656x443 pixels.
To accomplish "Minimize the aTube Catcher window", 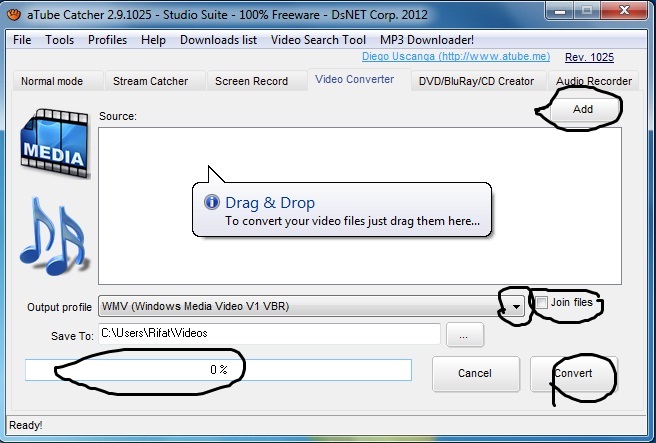I will click(560, 11).
